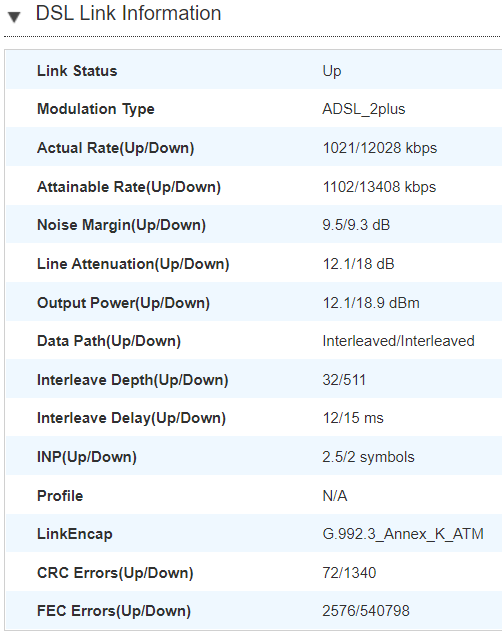Select the Attainable Rate 1102/13408 kbps value
Image resolution: width=502 pixels, height=635 pixels.
[379, 187]
